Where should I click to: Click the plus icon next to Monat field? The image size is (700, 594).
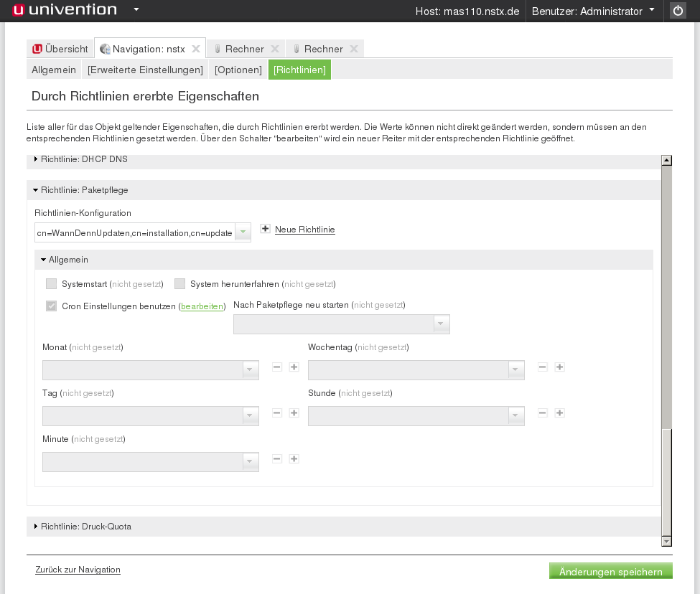[x=294, y=367]
